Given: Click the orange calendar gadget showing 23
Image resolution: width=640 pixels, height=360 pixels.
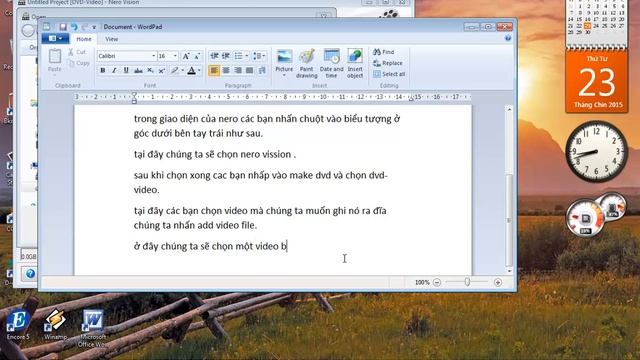Looking at the screenshot, I should tap(596, 81).
